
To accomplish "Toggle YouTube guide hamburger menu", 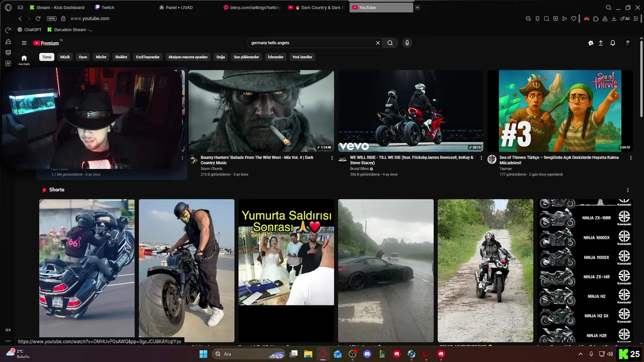I will [24, 43].
